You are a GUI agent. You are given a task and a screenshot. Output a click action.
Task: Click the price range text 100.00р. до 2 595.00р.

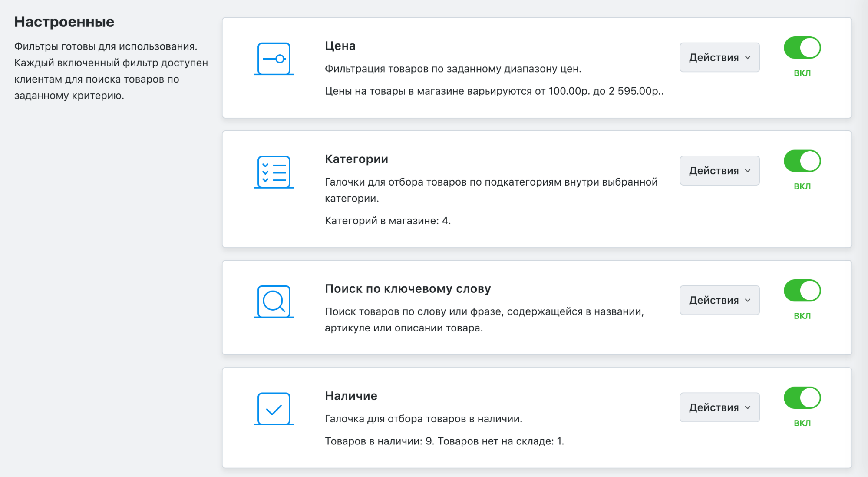pyautogui.click(x=606, y=91)
